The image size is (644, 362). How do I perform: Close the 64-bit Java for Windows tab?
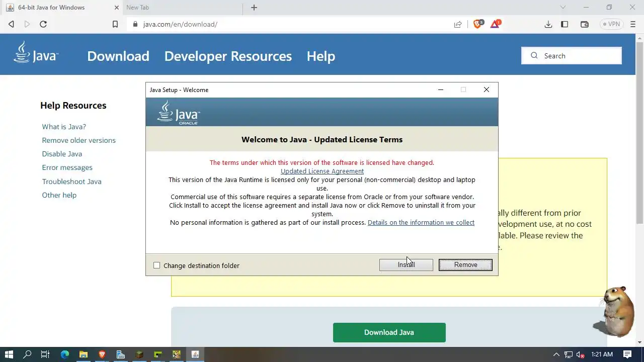click(117, 8)
